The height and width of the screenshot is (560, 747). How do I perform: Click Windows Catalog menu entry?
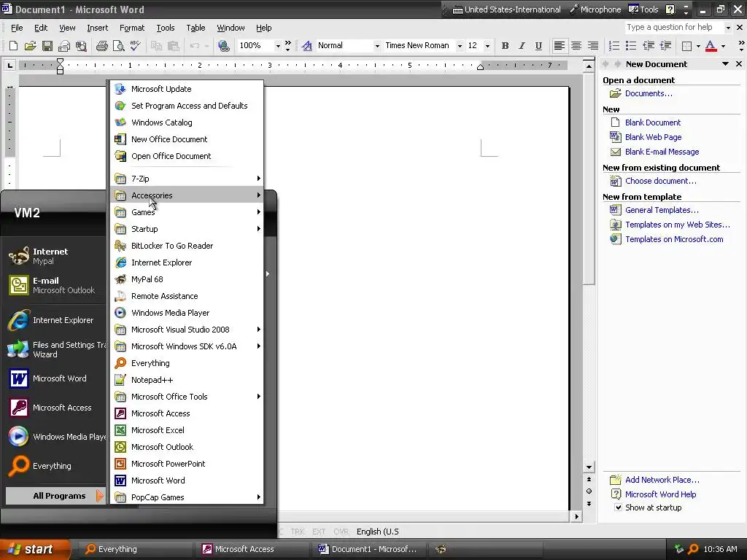[187, 122]
